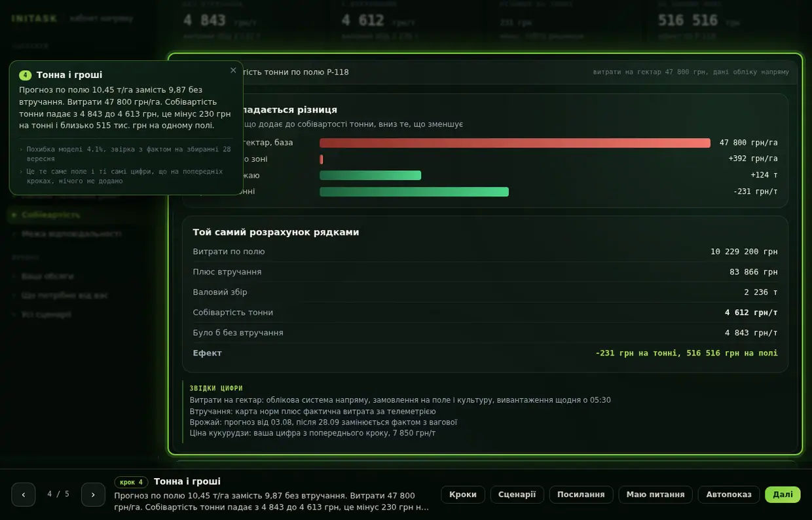Close the Тонна і гроші tooltip

click(233, 71)
